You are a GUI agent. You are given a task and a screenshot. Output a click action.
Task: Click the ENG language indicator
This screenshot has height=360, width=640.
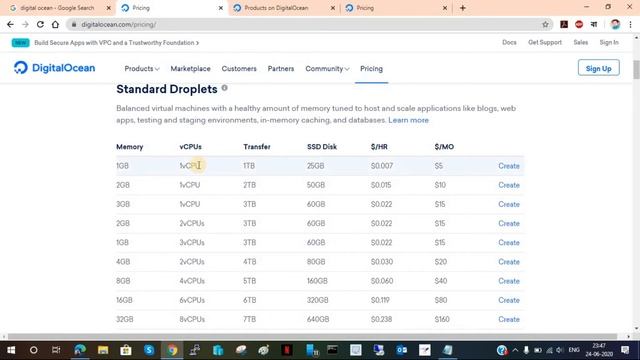pyautogui.click(x=574, y=350)
